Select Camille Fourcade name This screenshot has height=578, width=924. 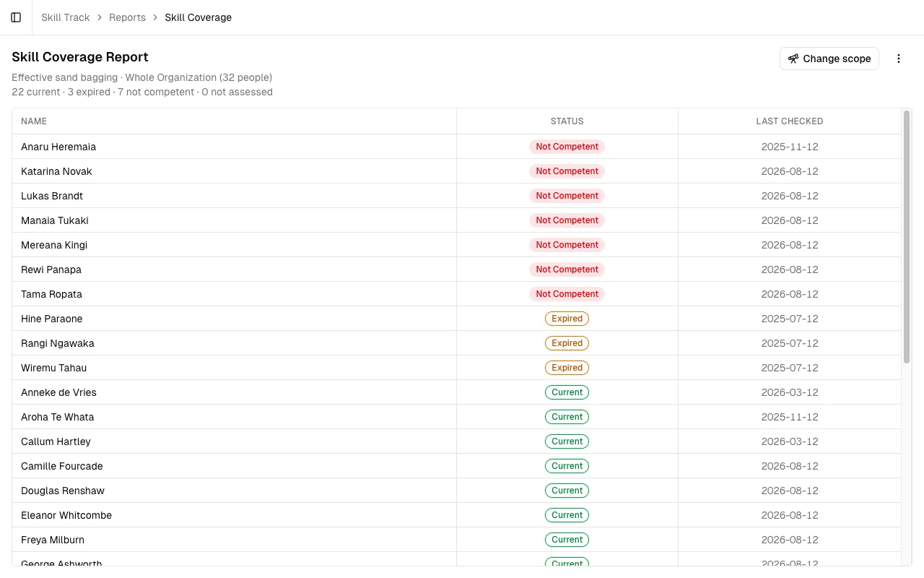tap(62, 466)
